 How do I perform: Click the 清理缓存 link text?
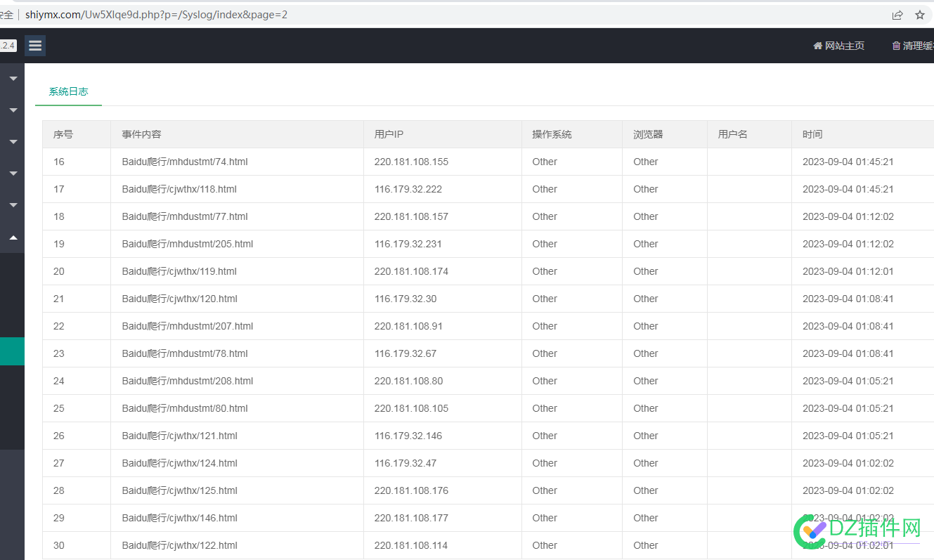click(919, 46)
